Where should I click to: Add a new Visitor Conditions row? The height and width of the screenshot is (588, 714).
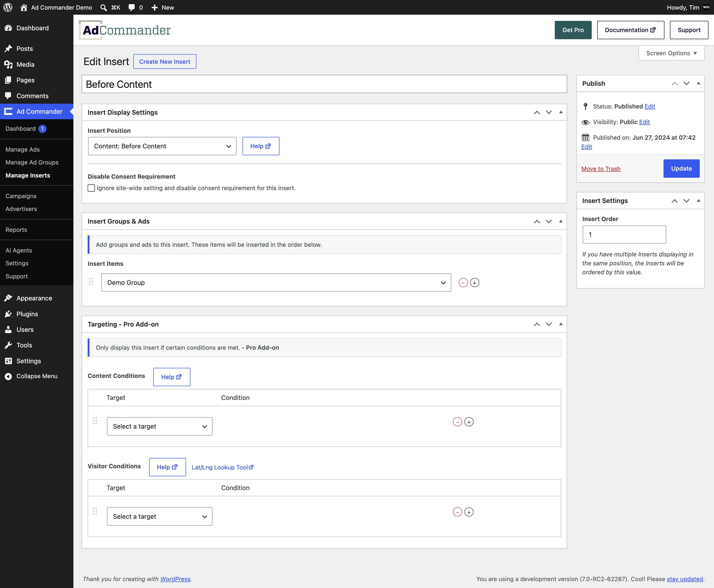469,512
